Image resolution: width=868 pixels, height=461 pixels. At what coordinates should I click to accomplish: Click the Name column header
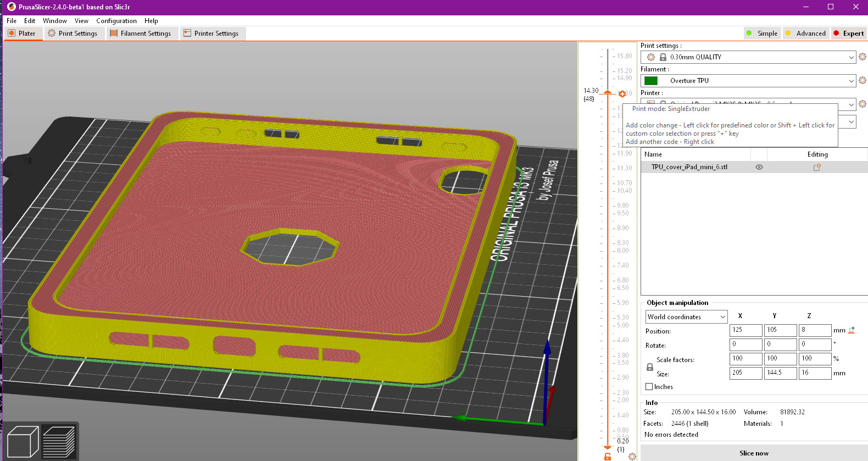point(695,154)
